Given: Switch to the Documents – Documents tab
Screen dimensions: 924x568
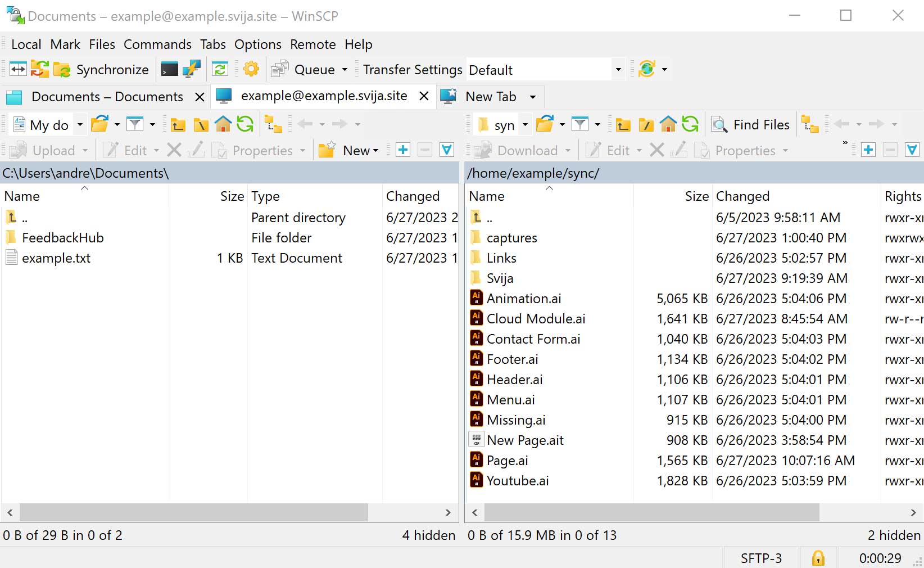Looking at the screenshot, I should point(107,97).
